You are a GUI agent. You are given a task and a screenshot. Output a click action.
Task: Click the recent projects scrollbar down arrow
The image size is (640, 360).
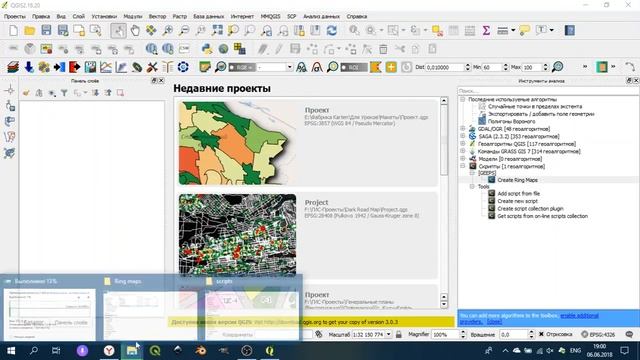point(444,304)
